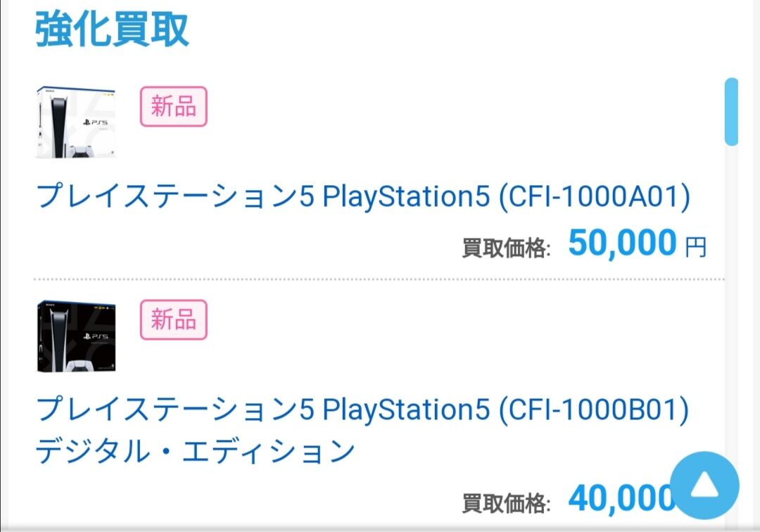Open the black PS5 Digital Edition box thumbnail

pos(75,336)
